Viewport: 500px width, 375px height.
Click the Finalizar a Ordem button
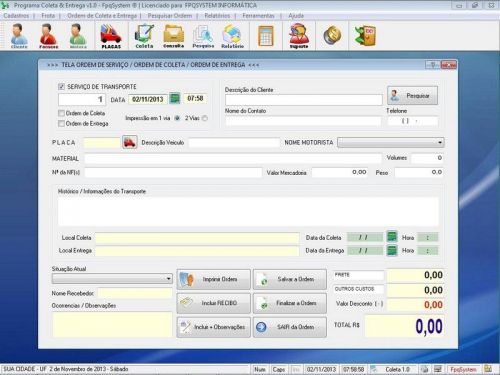[290, 303]
